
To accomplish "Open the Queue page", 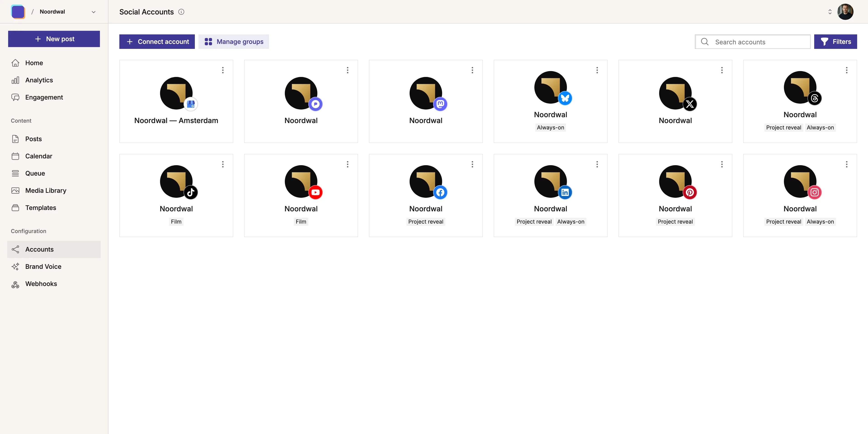I will 54,173.
